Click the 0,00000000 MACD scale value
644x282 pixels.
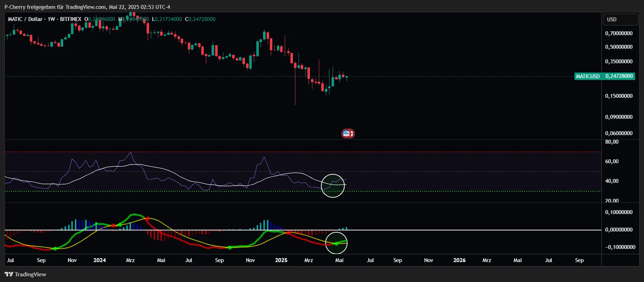click(x=619, y=230)
